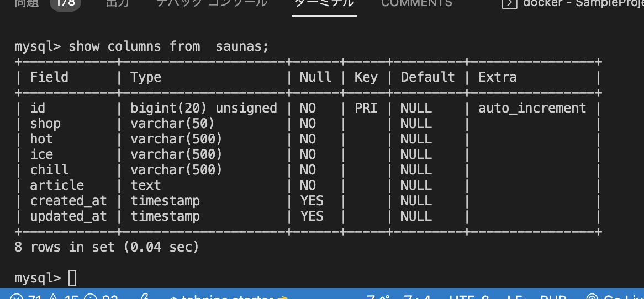Click the 178 problems count badge

(66, 3)
